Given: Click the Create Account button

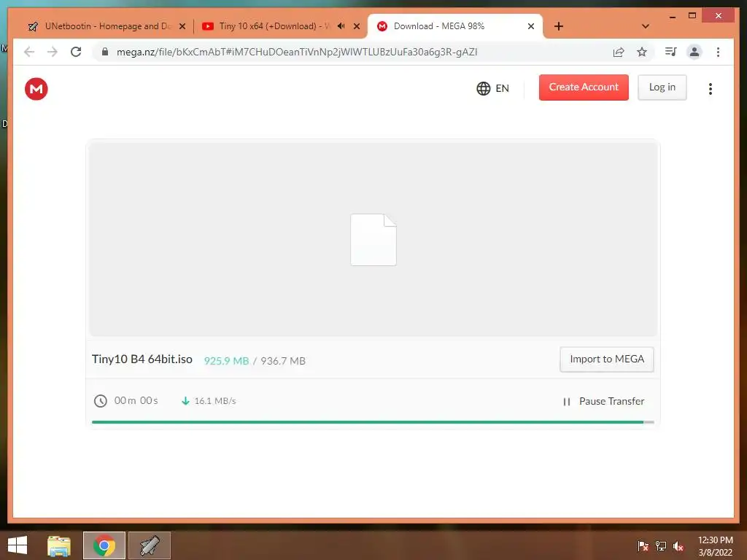Looking at the screenshot, I should tap(584, 87).
